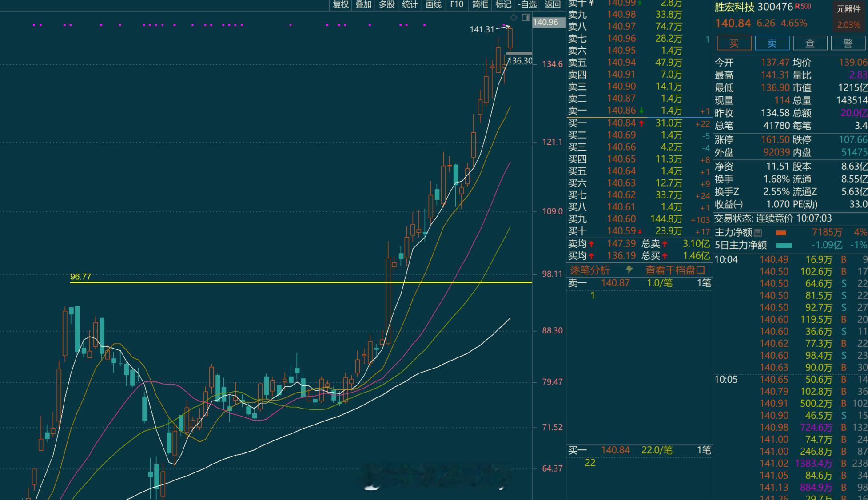The image size is (868, 500).
Task: Click the lightning bolt icon beside 逐笔分析
Action: [629, 270]
